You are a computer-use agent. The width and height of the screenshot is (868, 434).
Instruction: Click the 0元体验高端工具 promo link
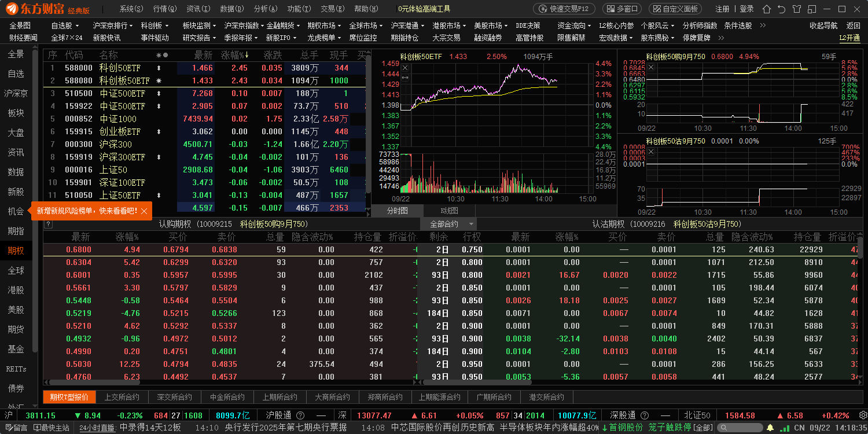click(x=425, y=9)
